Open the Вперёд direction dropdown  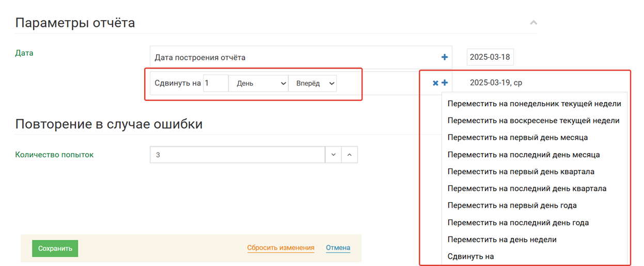312,84
